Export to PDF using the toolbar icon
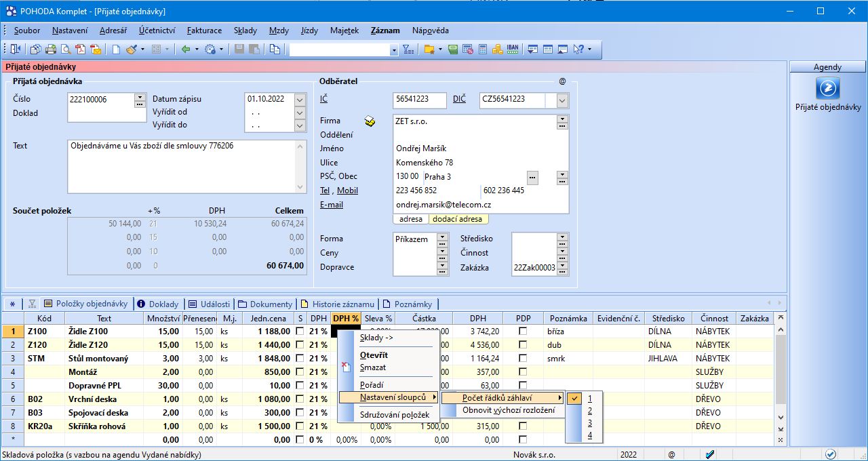Viewport: 868px width, 461px height. coord(81,49)
